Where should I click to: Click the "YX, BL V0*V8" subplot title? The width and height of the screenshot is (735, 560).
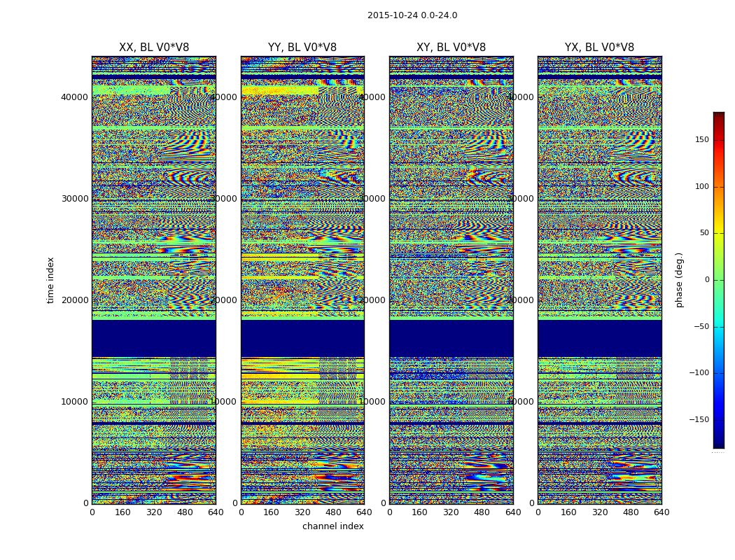coord(599,48)
